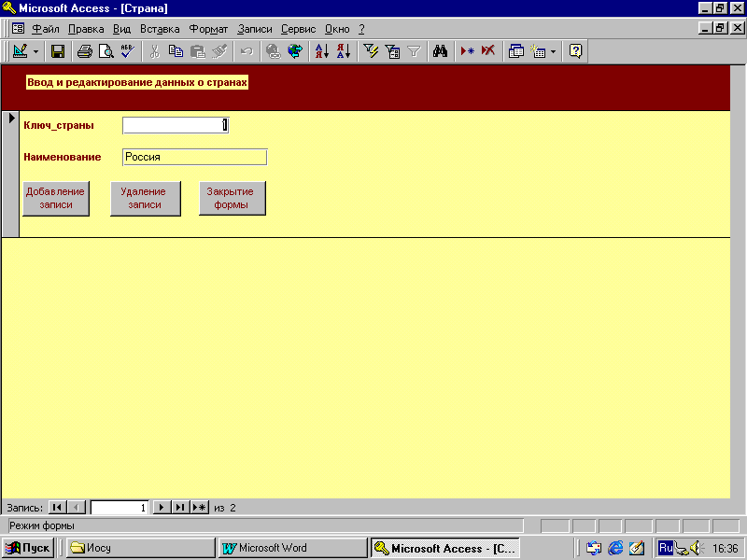747x560 pixels.
Task: Open Filter by Form
Action: (x=392, y=51)
